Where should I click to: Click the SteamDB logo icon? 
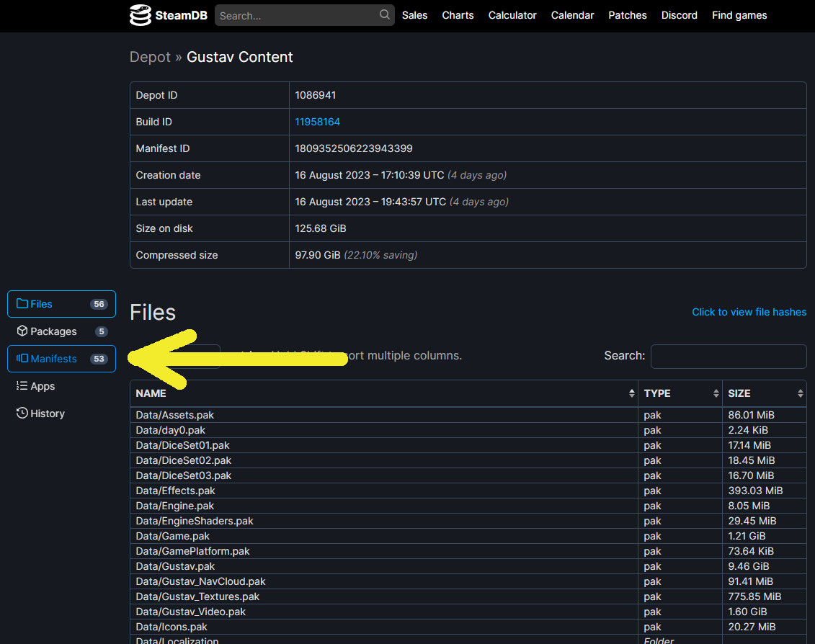click(141, 15)
